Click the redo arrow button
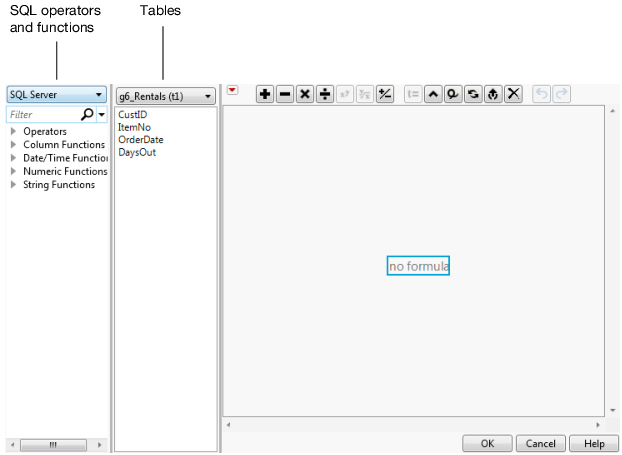Image resolution: width=622 pixels, height=455 pixels. click(x=561, y=94)
